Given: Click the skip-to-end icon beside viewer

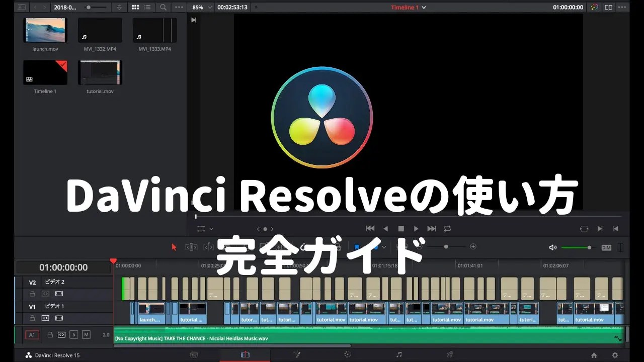Looking at the screenshot, I should coord(194,20).
